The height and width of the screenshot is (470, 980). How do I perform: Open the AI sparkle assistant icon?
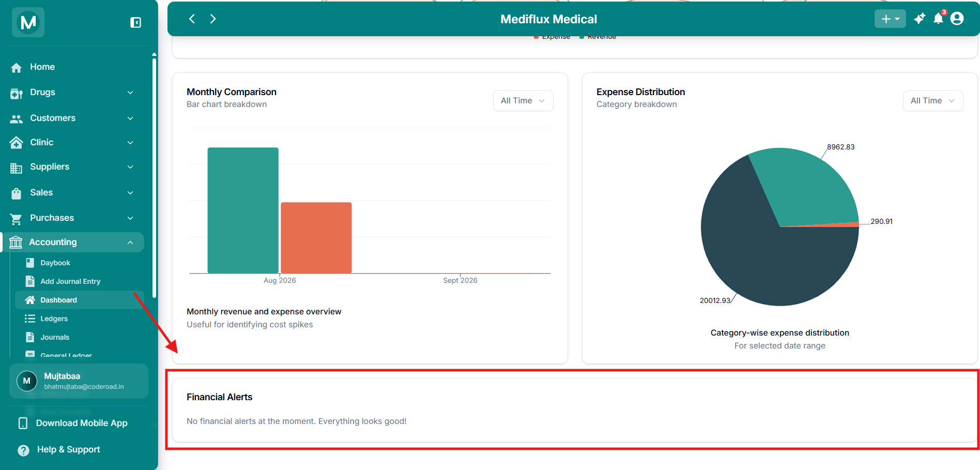tap(919, 19)
